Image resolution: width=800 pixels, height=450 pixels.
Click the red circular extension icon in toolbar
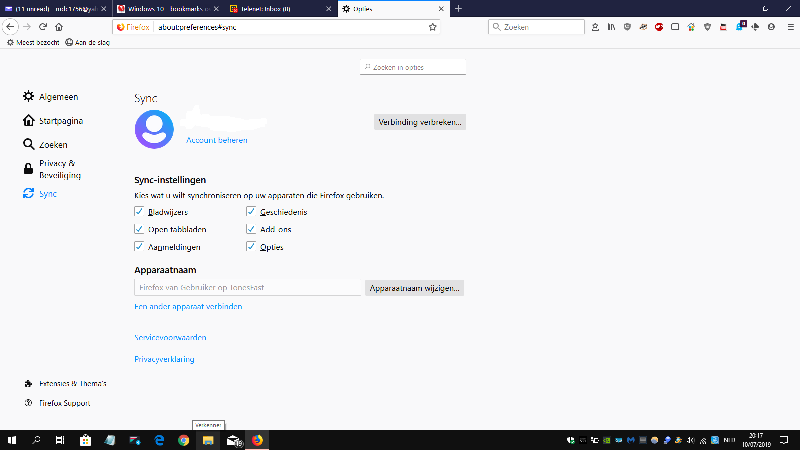[x=659, y=27]
